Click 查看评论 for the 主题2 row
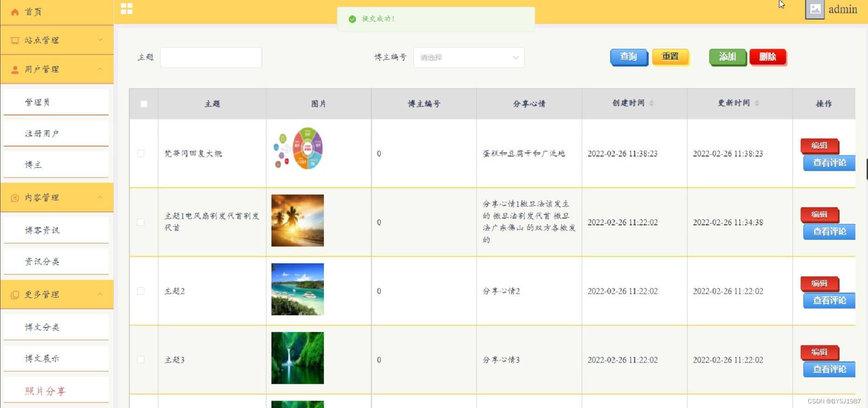The width and height of the screenshot is (868, 408). point(830,301)
